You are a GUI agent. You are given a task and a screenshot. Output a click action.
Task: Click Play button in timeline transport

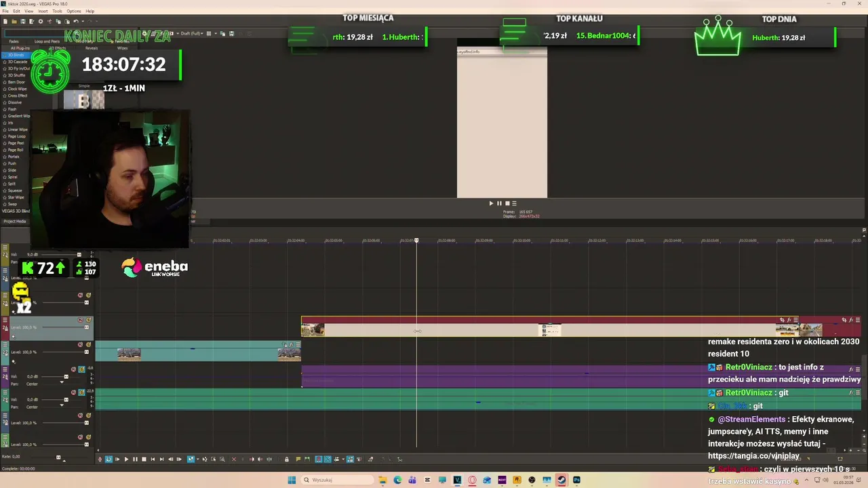pos(126,460)
